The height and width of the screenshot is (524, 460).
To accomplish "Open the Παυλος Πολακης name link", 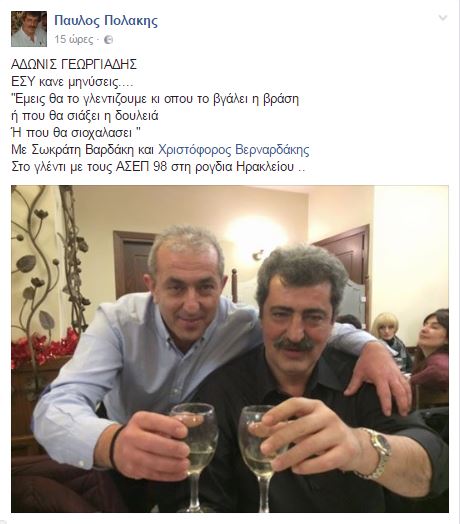I will pyautogui.click(x=106, y=21).
